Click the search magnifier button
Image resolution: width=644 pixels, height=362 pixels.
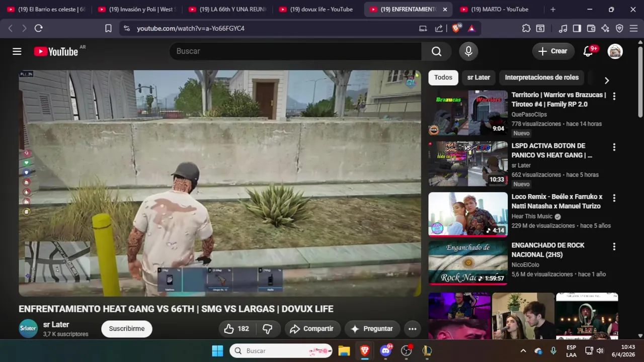tap(436, 51)
